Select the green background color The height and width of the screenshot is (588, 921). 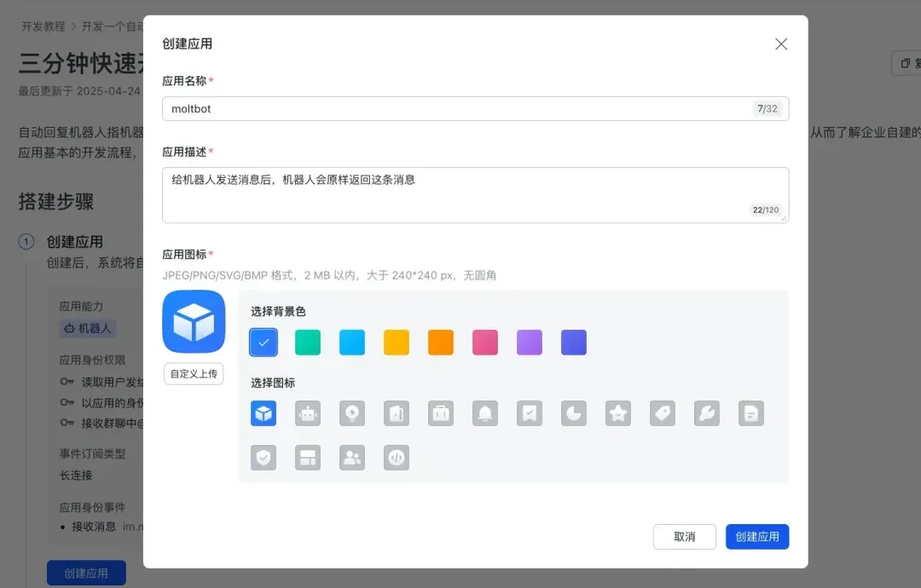pyautogui.click(x=308, y=343)
